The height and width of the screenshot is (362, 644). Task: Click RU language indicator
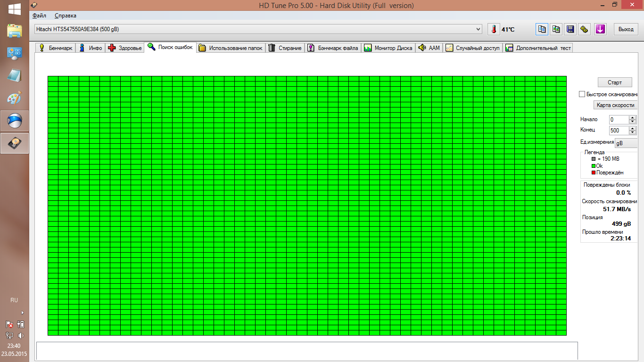[x=14, y=300]
